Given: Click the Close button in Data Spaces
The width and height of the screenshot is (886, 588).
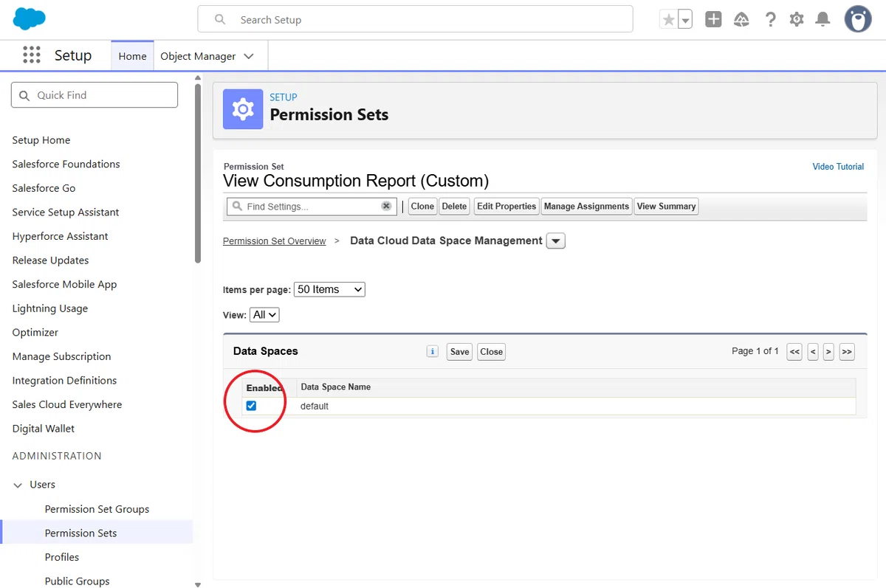Looking at the screenshot, I should pyautogui.click(x=491, y=352).
